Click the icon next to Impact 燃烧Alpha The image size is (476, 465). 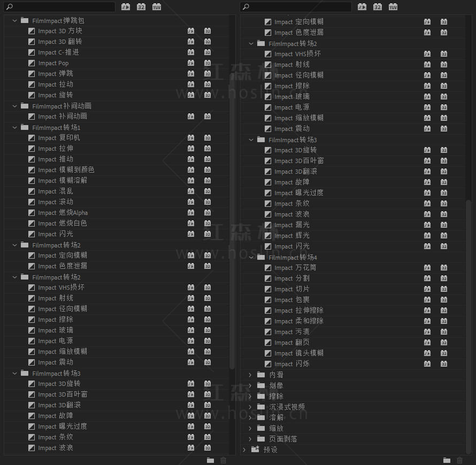[x=32, y=213]
